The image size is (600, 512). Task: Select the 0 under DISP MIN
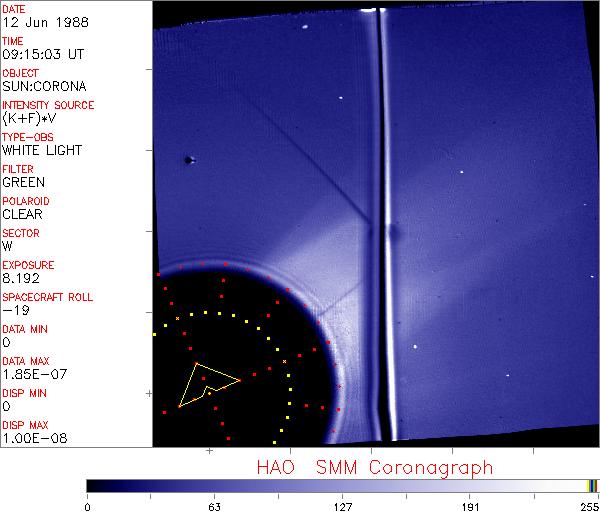point(7,406)
